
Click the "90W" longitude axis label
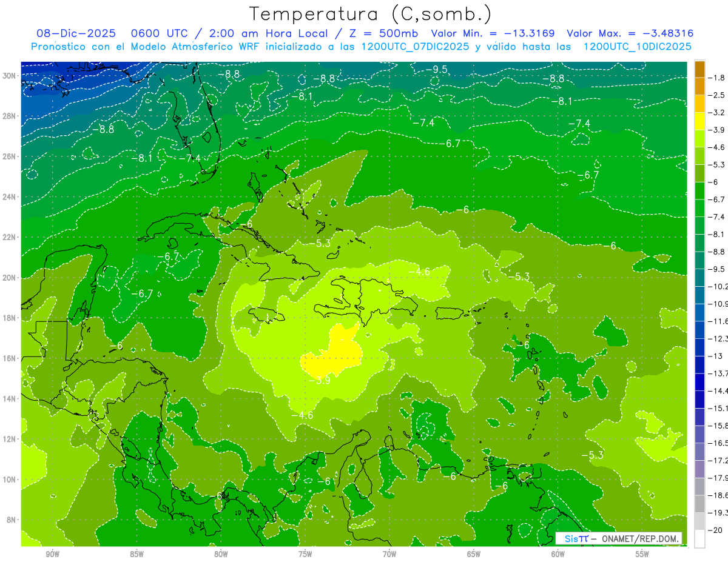pyautogui.click(x=52, y=554)
